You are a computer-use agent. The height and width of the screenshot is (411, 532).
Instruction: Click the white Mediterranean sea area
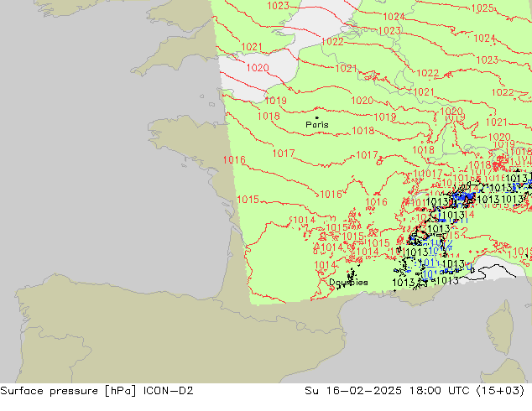point(495,272)
